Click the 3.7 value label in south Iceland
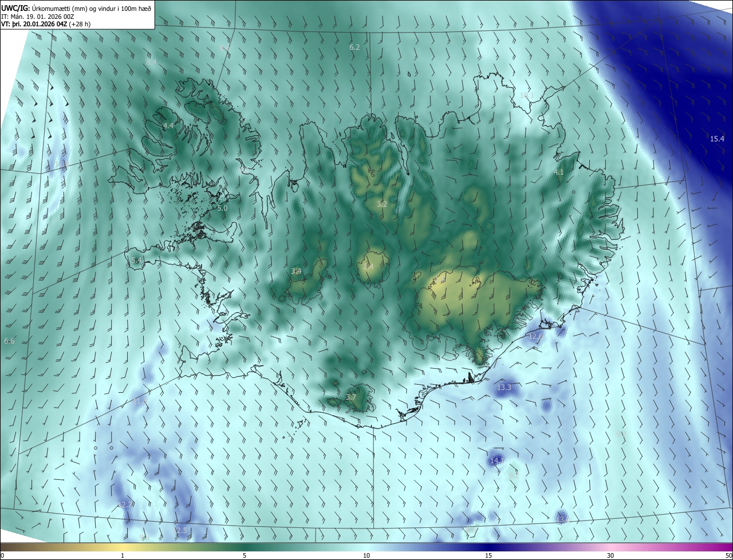Image resolution: width=733 pixels, height=560 pixels. tap(351, 397)
